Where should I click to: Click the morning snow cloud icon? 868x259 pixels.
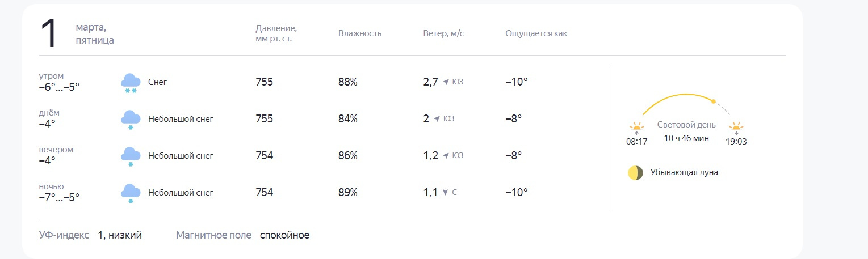click(131, 83)
